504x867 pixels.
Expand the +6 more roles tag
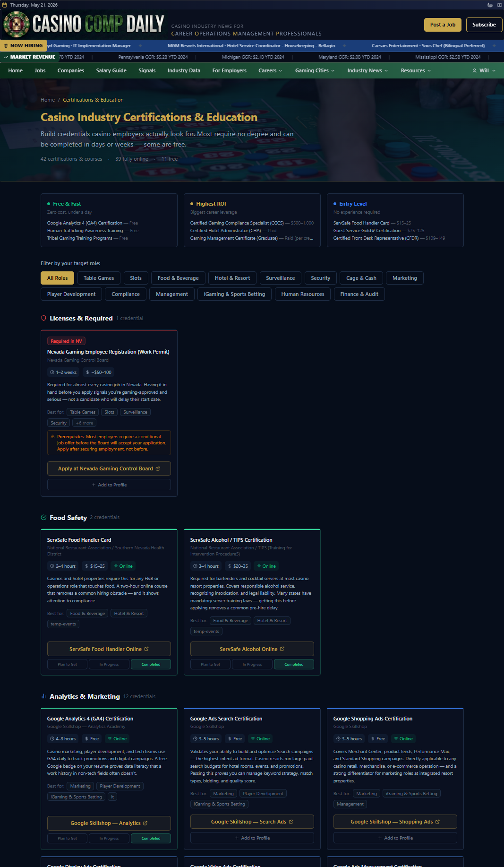[x=85, y=423]
